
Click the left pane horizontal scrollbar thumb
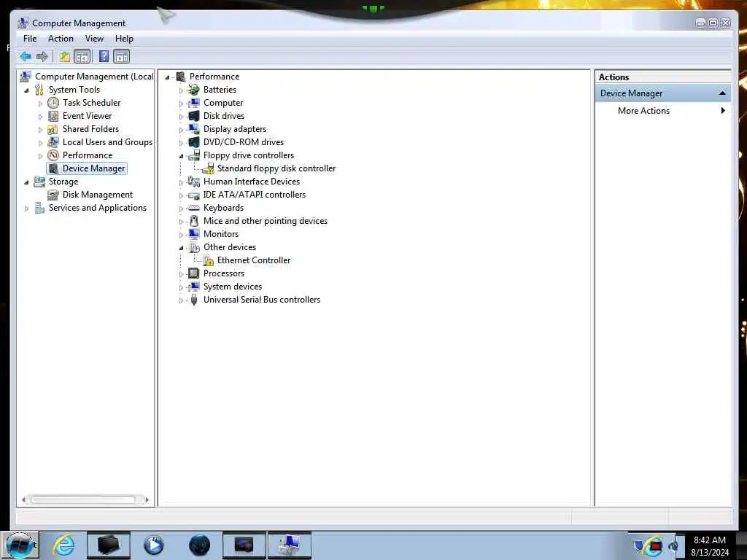click(83, 499)
